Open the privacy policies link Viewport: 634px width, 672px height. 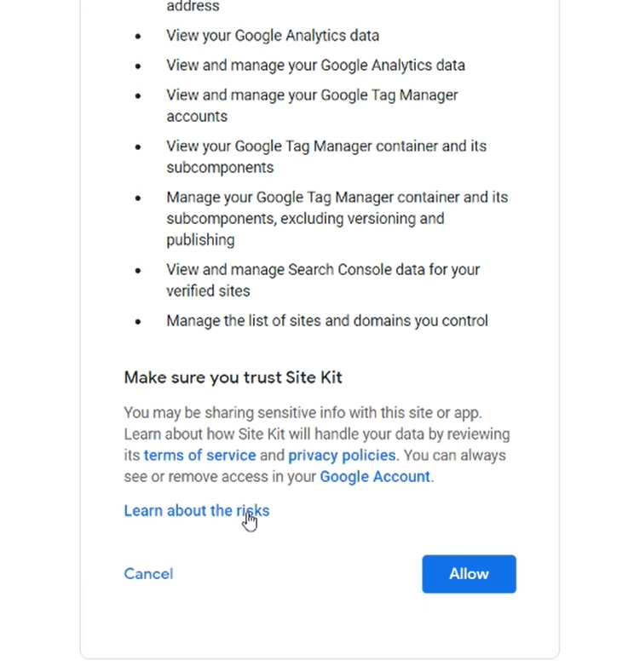(342, 455)
